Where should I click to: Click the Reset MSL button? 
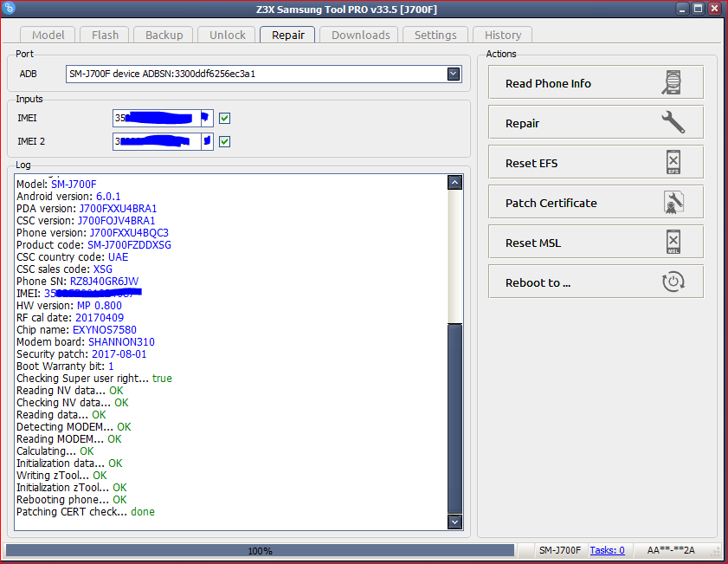click(x=596, y=242)
